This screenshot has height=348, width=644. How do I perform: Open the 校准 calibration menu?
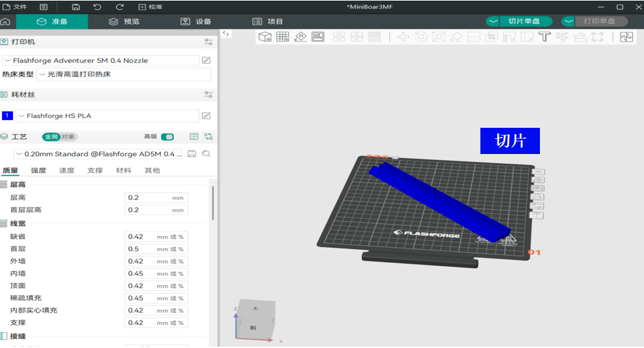coord(151,7)
